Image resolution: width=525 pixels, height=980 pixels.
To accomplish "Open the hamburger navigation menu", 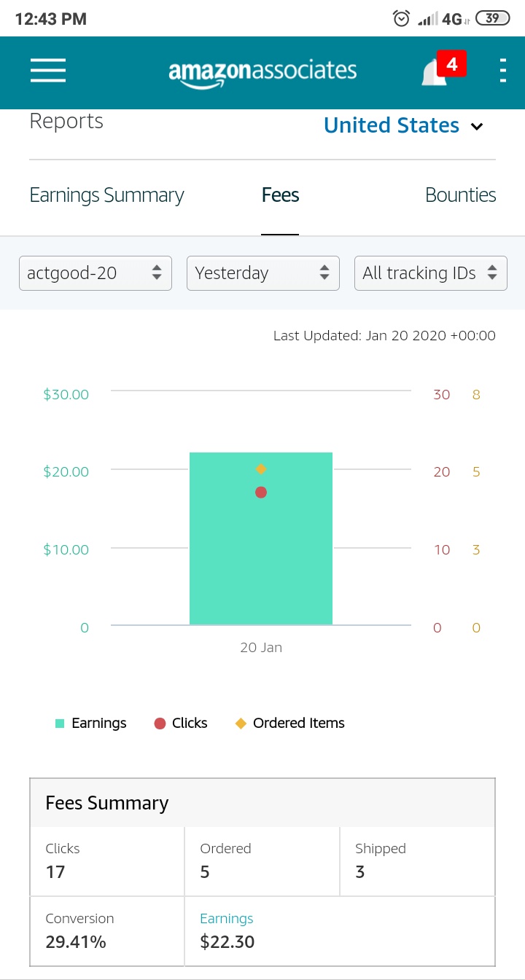I will (x=48, y=71).
